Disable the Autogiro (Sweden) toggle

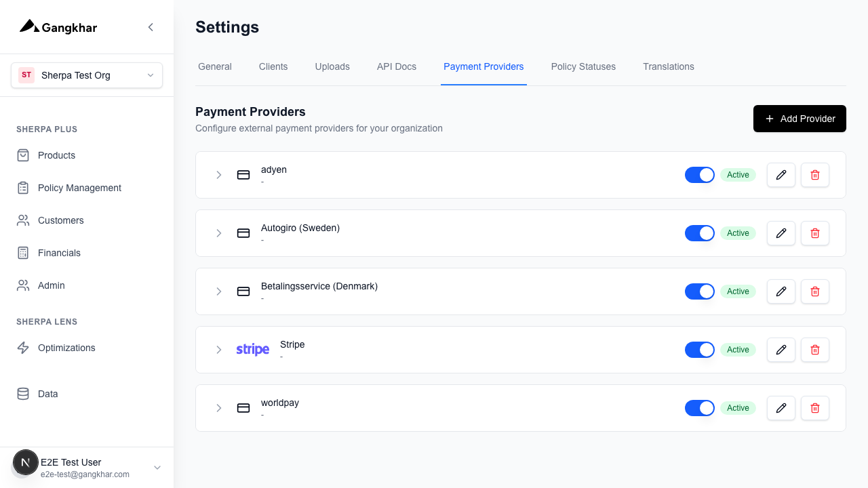pos(700,233)
